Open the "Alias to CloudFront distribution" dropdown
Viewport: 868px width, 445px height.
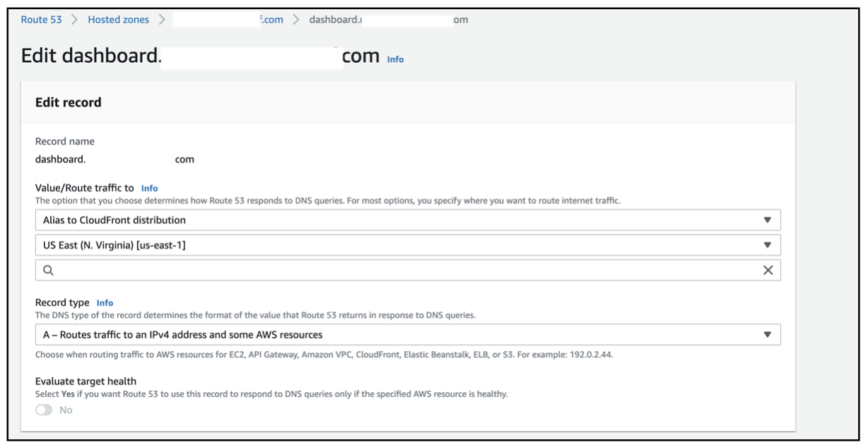tap(396, 220)
